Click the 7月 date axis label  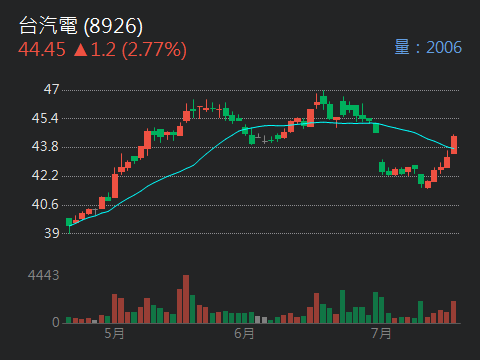(x=381, y=333)
